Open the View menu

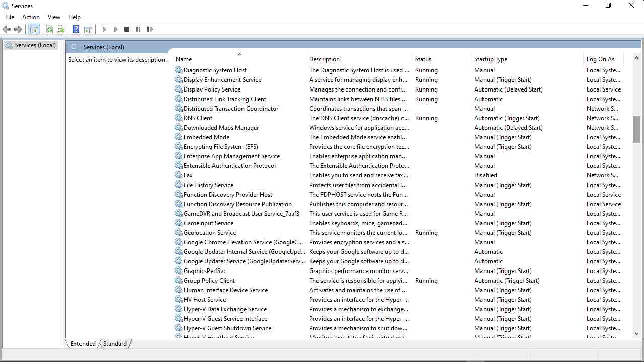click(54, 17)
